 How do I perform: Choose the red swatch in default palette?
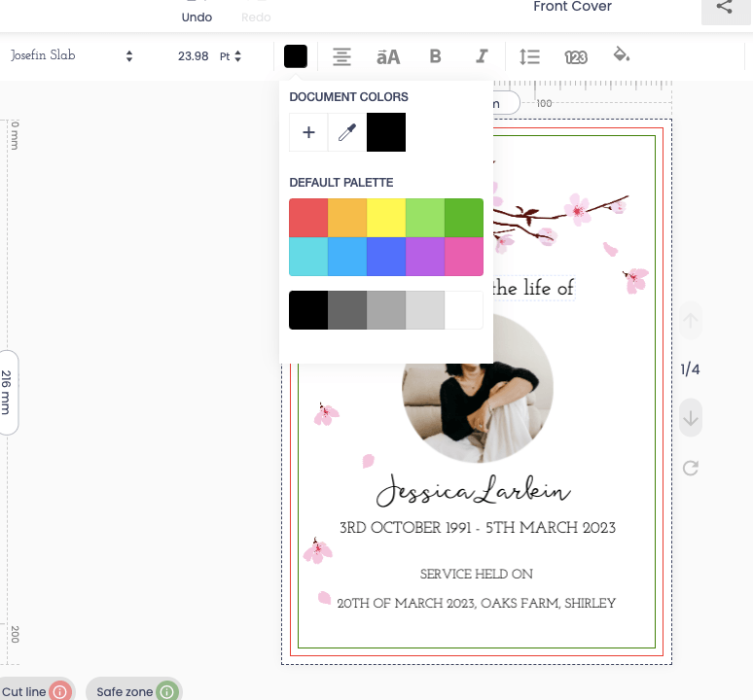308,218
